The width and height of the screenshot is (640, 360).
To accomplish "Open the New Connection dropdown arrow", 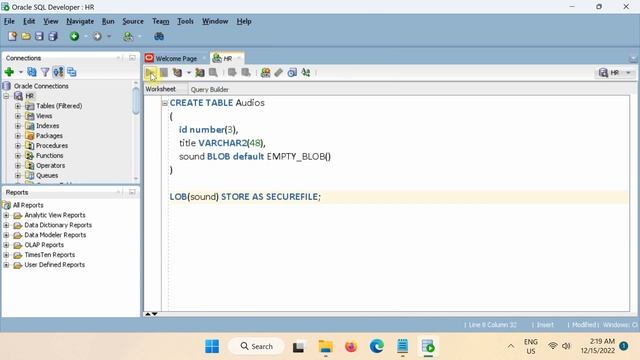I will click(20, 72).
